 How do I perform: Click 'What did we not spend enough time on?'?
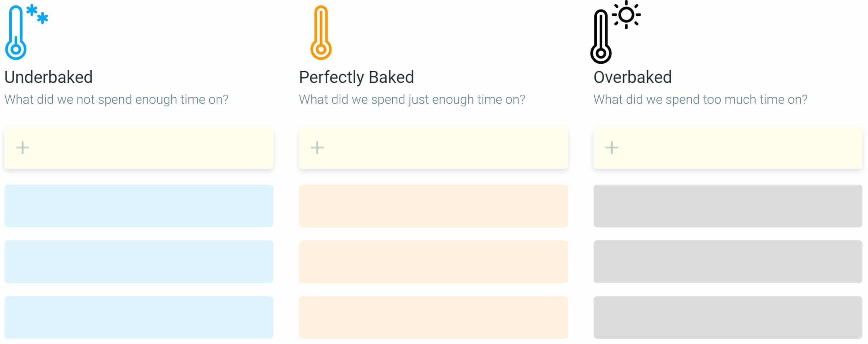[116, 99]
